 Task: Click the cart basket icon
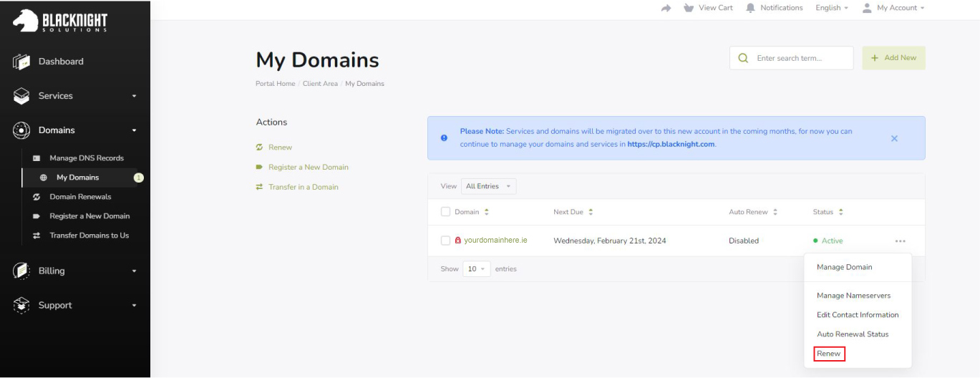[689, 8]
